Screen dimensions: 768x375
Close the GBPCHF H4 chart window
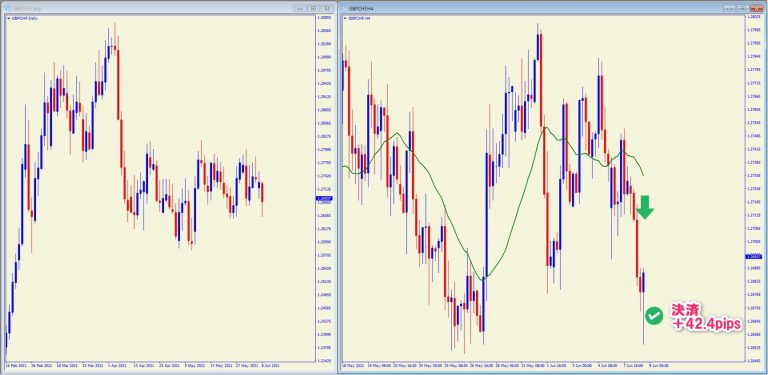756,8
